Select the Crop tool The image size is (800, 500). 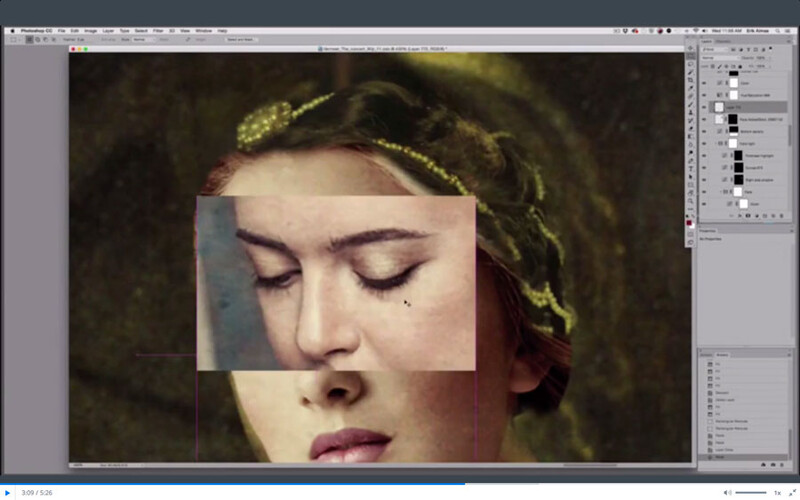click(690, 80)
